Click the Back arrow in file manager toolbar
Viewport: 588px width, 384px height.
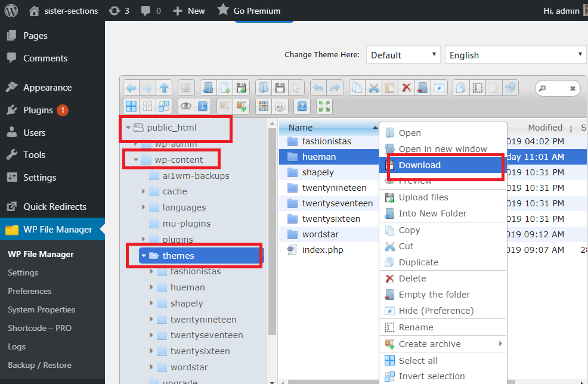coord(131,88)
